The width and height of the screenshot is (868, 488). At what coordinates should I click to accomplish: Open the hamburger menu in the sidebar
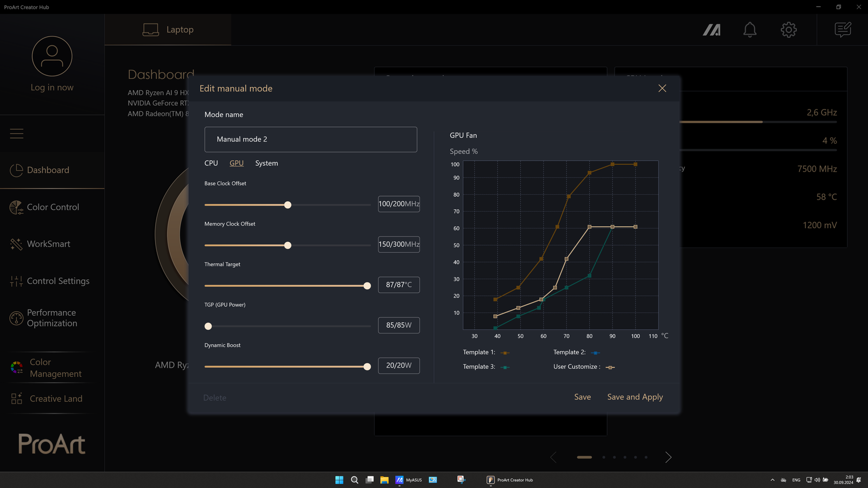17,133
